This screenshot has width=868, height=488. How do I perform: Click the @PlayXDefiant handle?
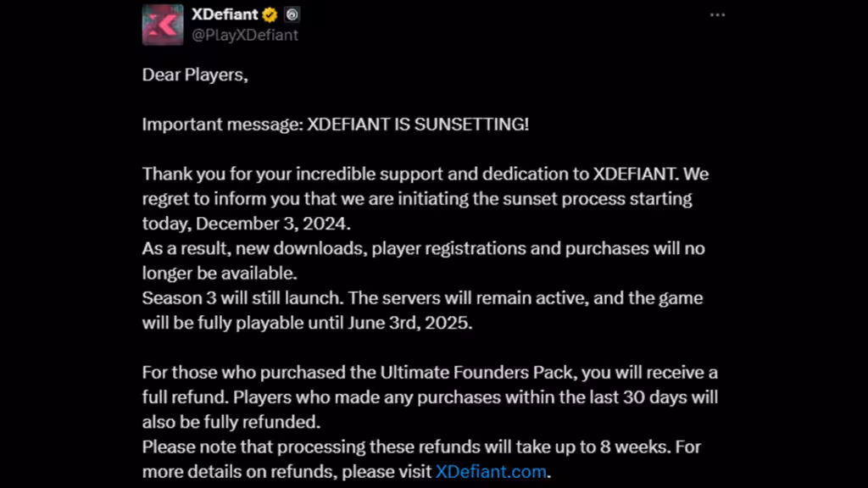[245, 35]
